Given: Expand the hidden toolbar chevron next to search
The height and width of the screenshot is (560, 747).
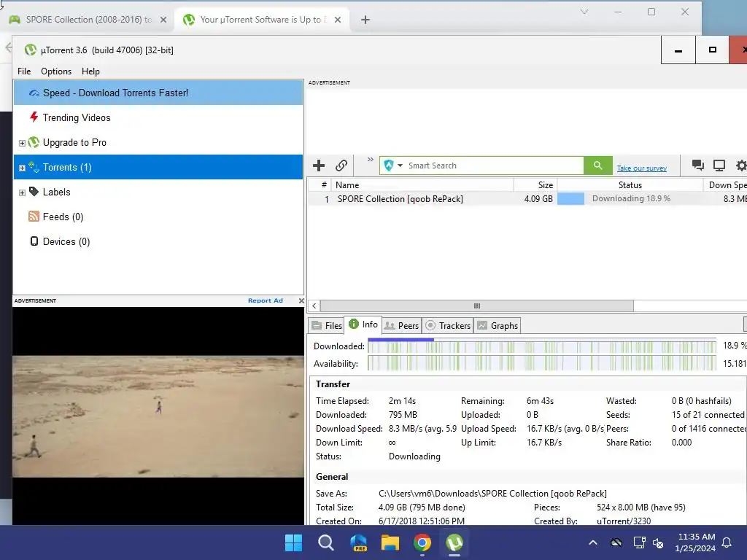Looking at the screenshot, I should coord(370,160).
